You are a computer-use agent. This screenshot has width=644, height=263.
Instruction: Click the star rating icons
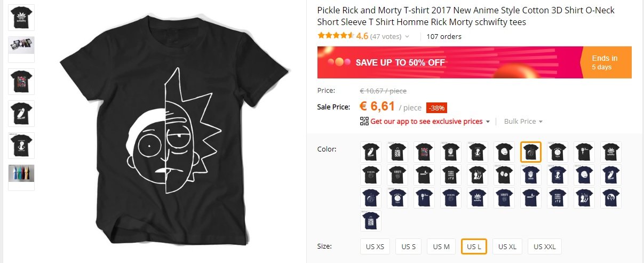pos(336,36)
